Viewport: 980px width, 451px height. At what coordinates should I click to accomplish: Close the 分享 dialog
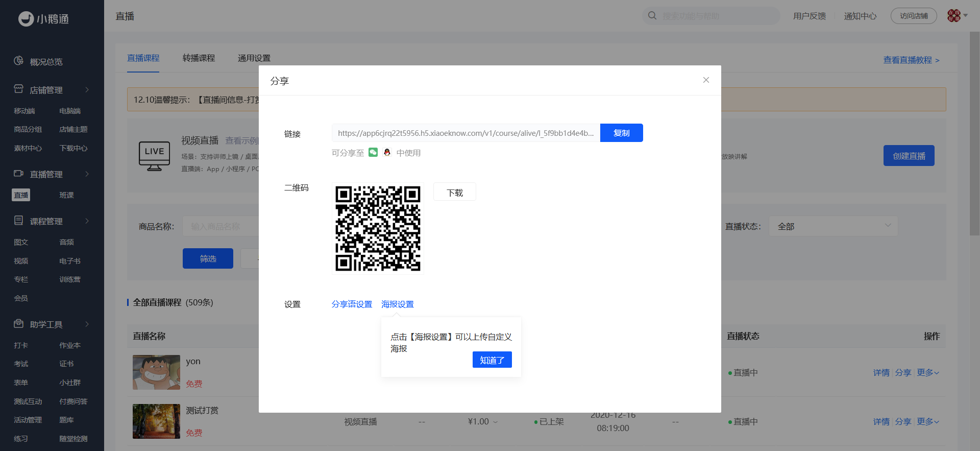(x=706, y=80)
